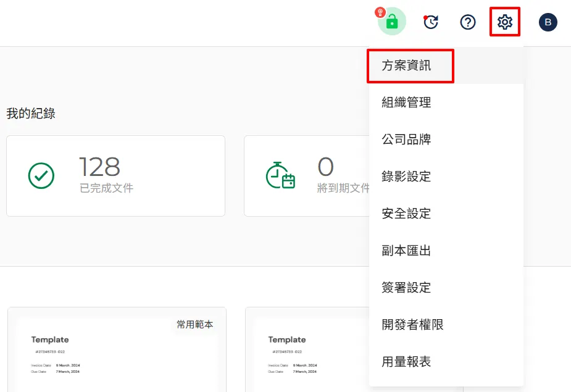Select 開發者權限 menu option
571x392 pixels.
click(412, 325)
